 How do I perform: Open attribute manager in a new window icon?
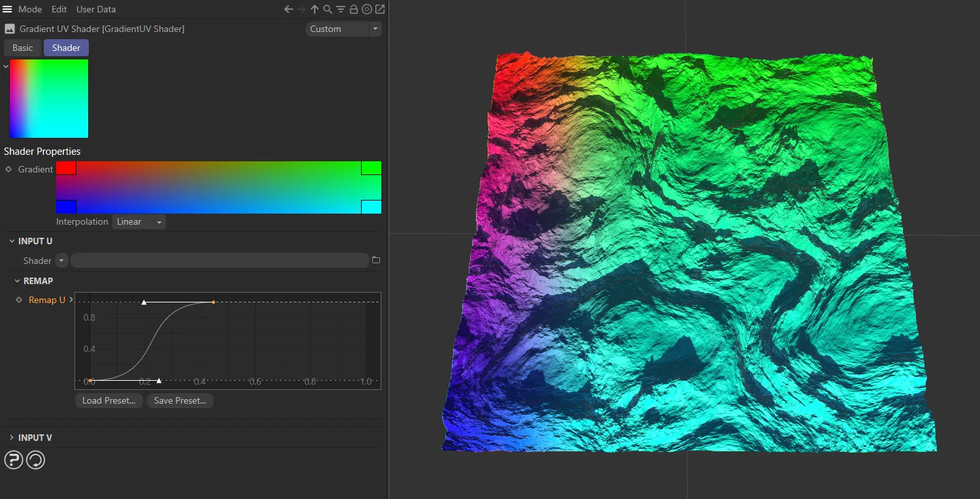(379, 9)
